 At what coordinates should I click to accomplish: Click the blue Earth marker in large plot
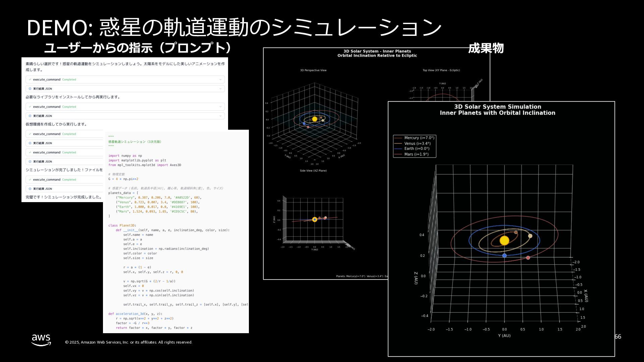(x=504, y=255)
